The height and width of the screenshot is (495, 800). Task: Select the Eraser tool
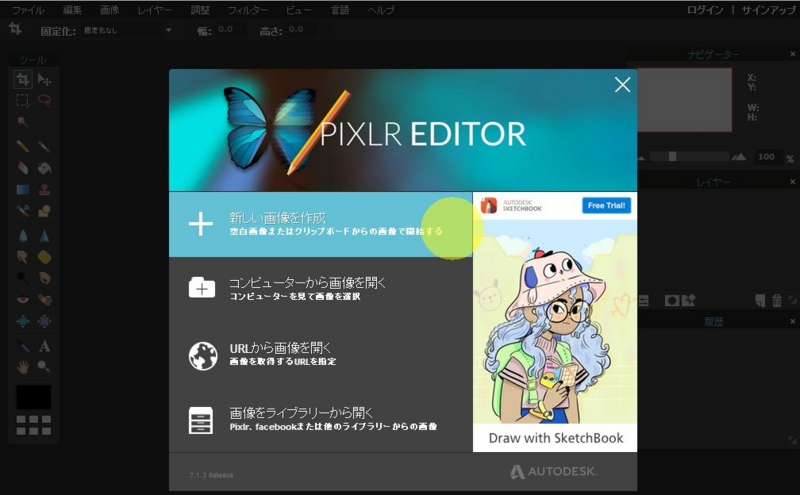point(22,168)
